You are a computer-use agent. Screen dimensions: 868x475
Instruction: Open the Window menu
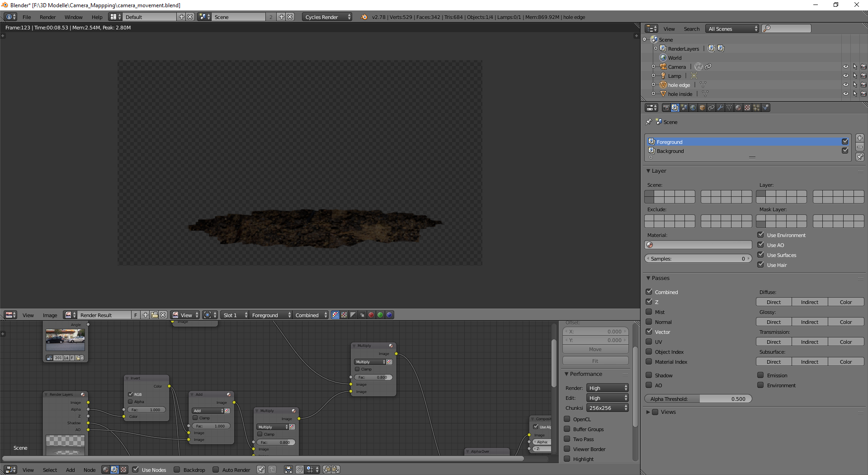(73, 17)
